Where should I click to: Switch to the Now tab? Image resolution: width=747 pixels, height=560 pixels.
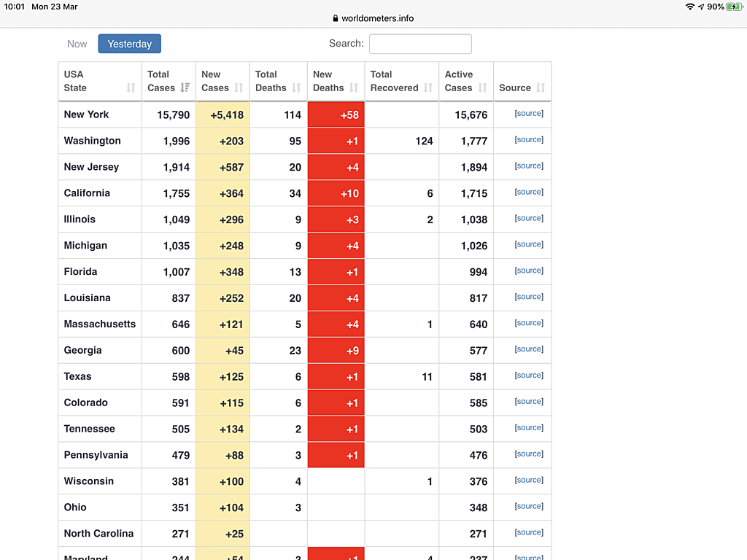(x=77, y=44)
